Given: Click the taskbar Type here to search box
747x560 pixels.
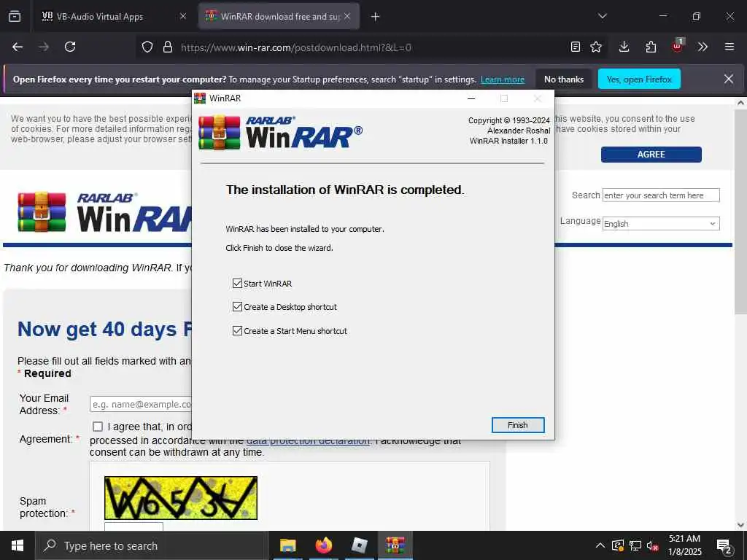Looking at the screenshot, I should pos(152,545).
